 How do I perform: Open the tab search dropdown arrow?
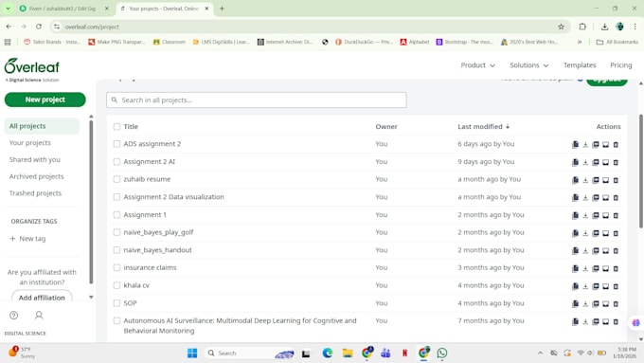(8, 9)
